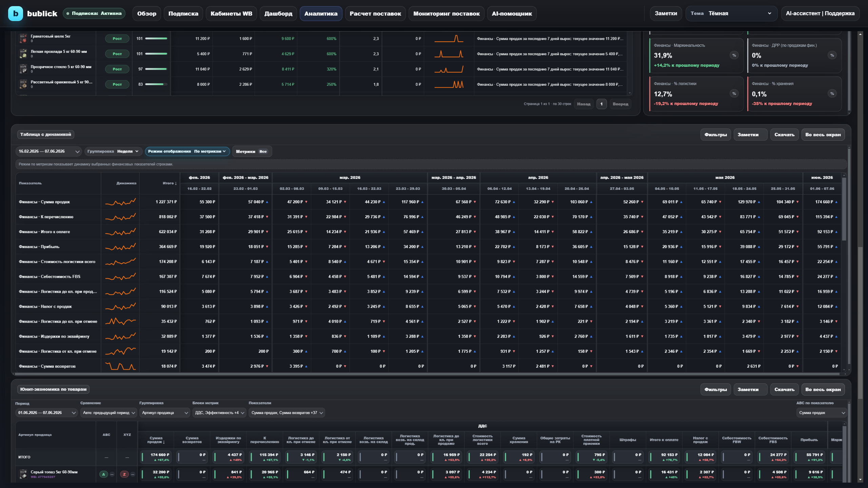The image size is (868, 488).
Task: Toggle the Режим отображения По метрикам selector
Action: pos(187,151)
